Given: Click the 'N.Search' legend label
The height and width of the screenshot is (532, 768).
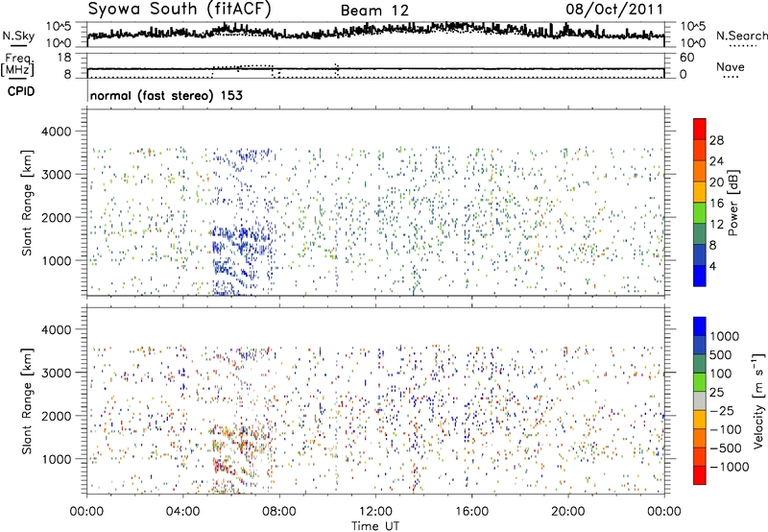Looking at the screenshot, I should coord(741,36).
